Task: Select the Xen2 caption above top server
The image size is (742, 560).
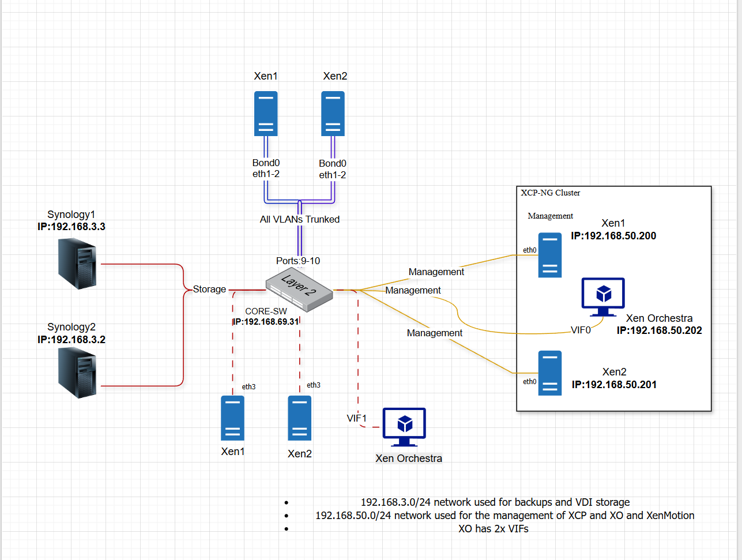Action: pyautogui.click(x=335, y=76)
